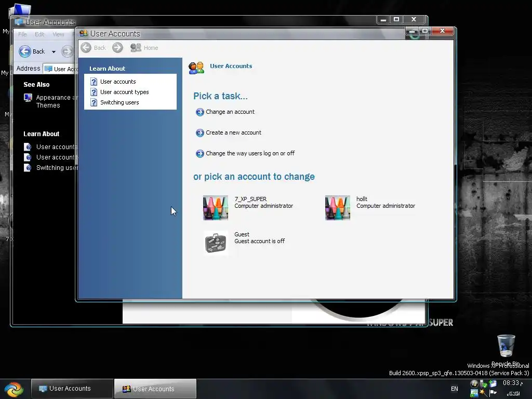Image resolution: width=532 pixels, height=399 pixels.
Task: Click the blue Back arrow in the rear window
Action: 25,51
